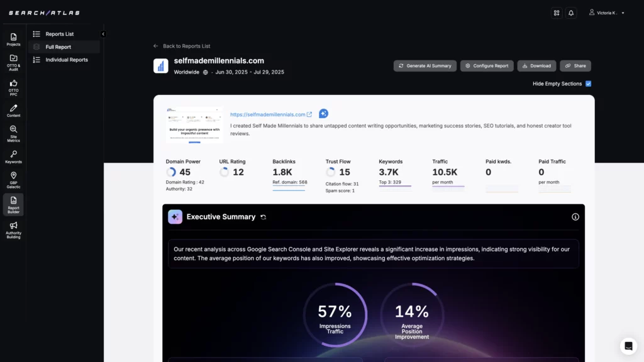Open the Victoria K account dropdown
644x362 pixels.
(x=606, y=13)
